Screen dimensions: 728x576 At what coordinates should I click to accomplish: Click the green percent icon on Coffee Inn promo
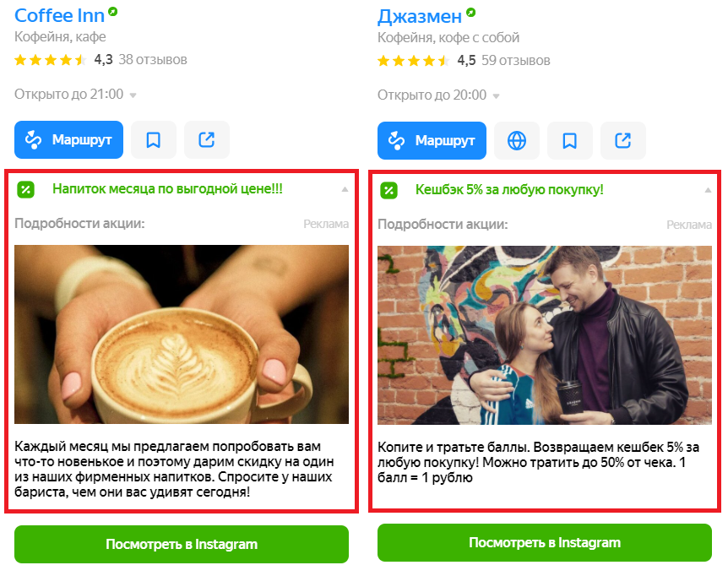26,189
